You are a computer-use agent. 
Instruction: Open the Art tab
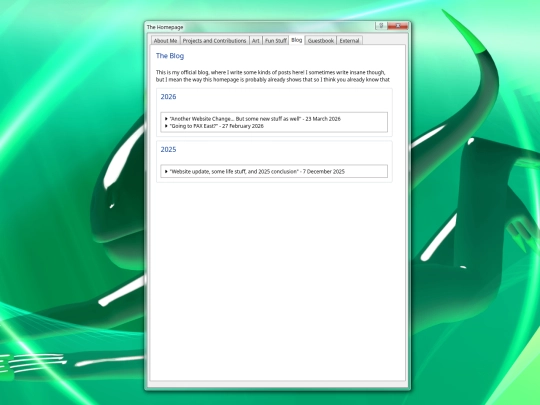click(x=256, y=41)
